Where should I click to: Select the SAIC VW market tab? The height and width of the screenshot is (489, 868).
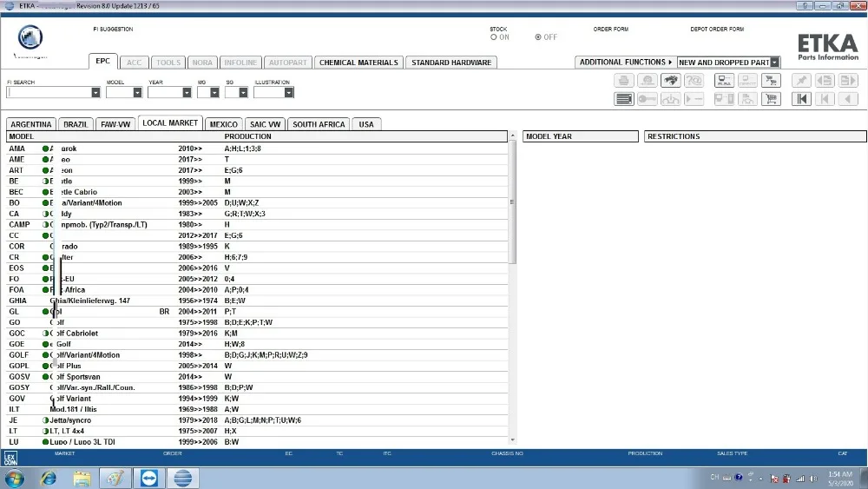[x=265, y=124]
